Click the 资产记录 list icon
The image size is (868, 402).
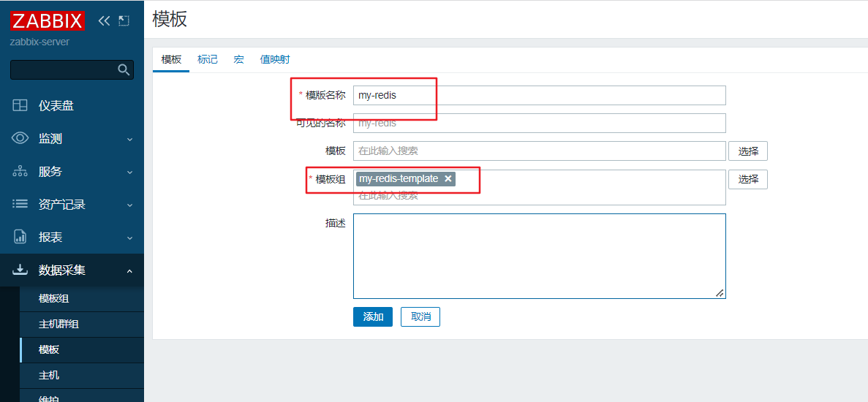pyautogui.click(x=20, y=204)
